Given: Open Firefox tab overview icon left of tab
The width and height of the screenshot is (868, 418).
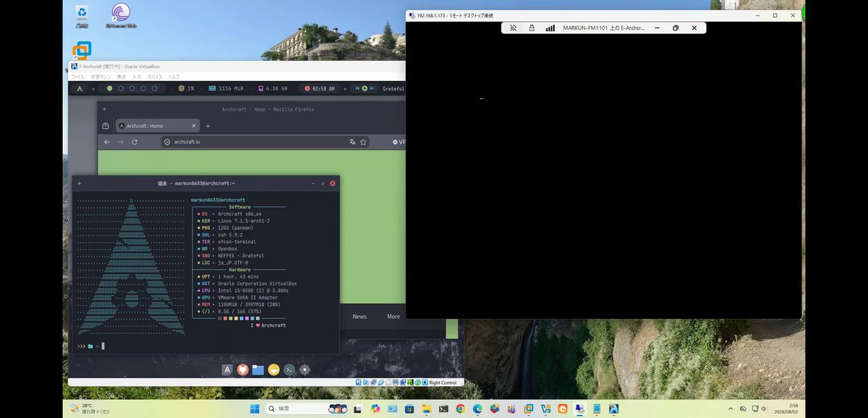Looking at the screenshot, I should [106, 126].
